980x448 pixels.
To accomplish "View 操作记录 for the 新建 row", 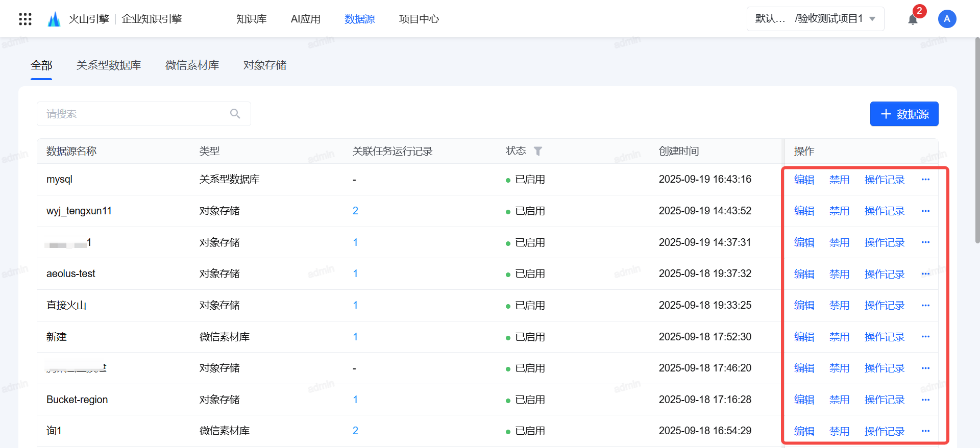I will tap(884, 337).
